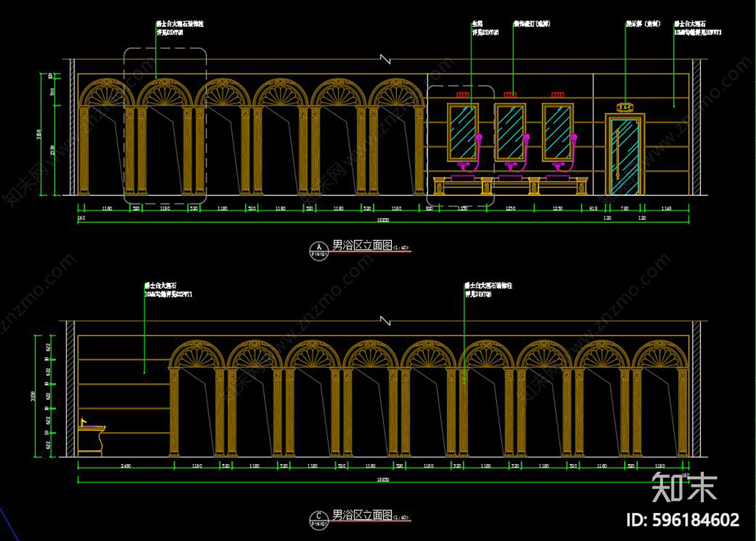The image size is (756, 541).
Task: Select the 1145 dimension in the upper elevation
Action: point(666,208)
